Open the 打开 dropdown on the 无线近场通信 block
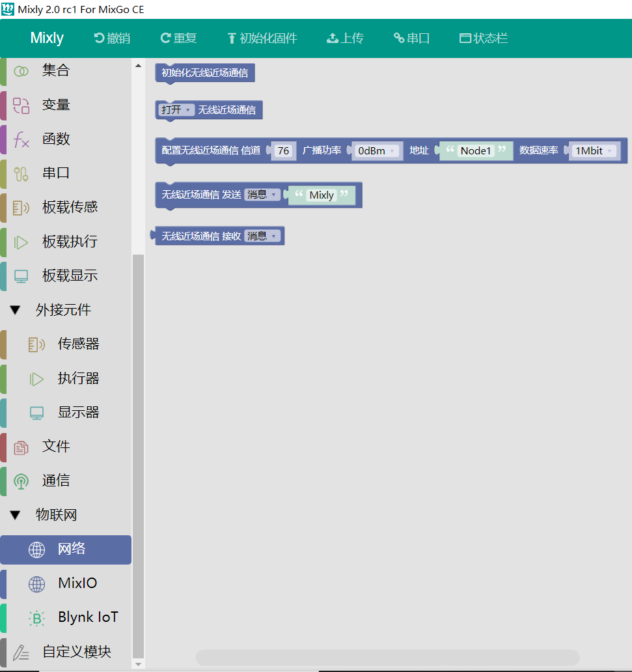 coord(176,110)
